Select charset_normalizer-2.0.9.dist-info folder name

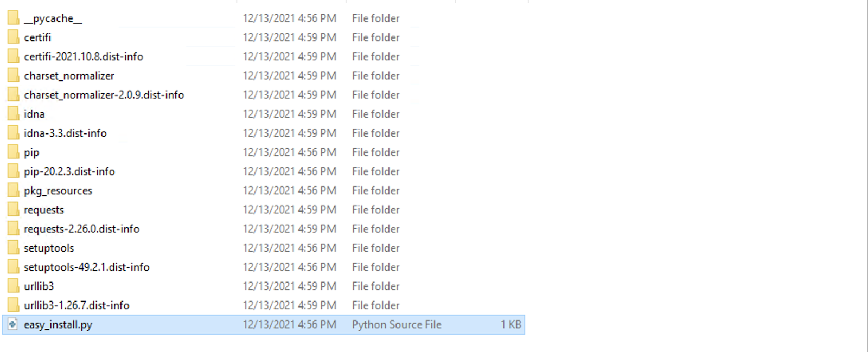tap(104, 95)
